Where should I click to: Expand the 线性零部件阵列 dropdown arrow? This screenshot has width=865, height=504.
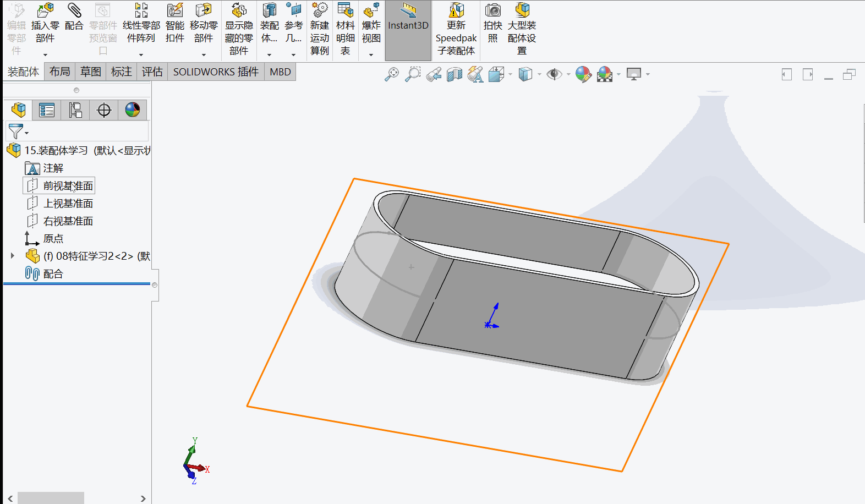tap(141, 54)
